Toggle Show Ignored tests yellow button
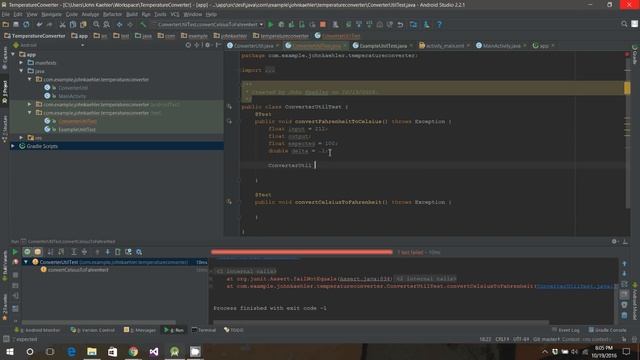 pos(38,252)
